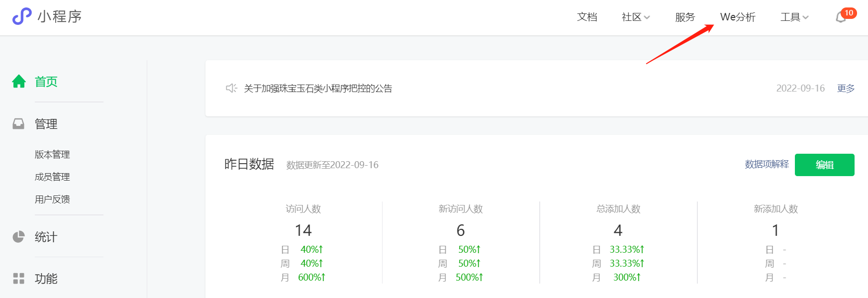This screenshot has width=868, height=298.
Task: Open 成员管理 in the sidebar
Action: coord(52,177)
